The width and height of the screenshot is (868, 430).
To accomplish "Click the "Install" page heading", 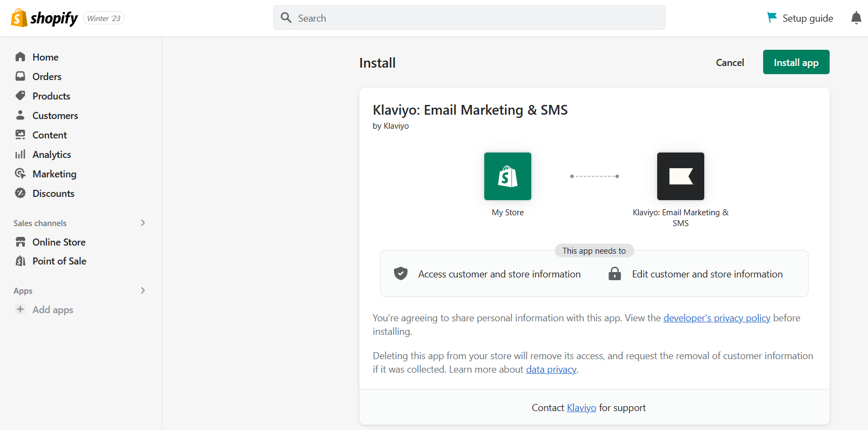I will pos(377,63).
